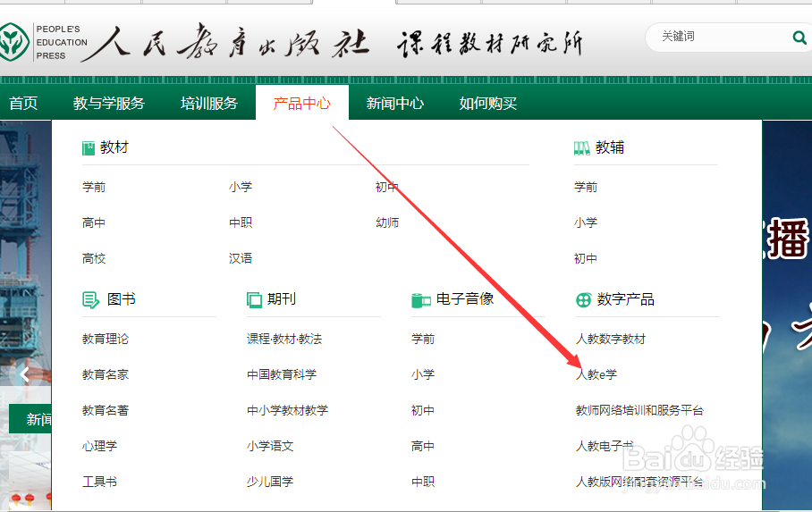Click the 教辅 books icon
The height and width of the screenshot is (512, 812).
point(582,148)
